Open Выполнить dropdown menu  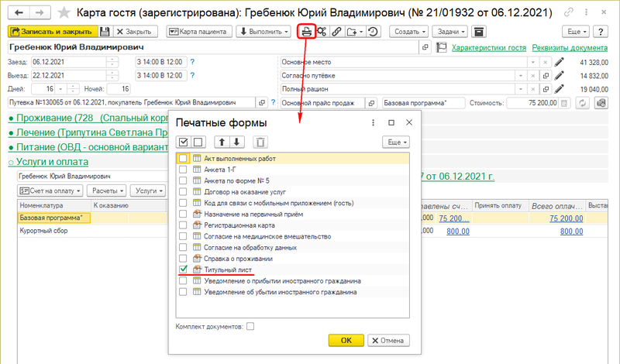263,32
